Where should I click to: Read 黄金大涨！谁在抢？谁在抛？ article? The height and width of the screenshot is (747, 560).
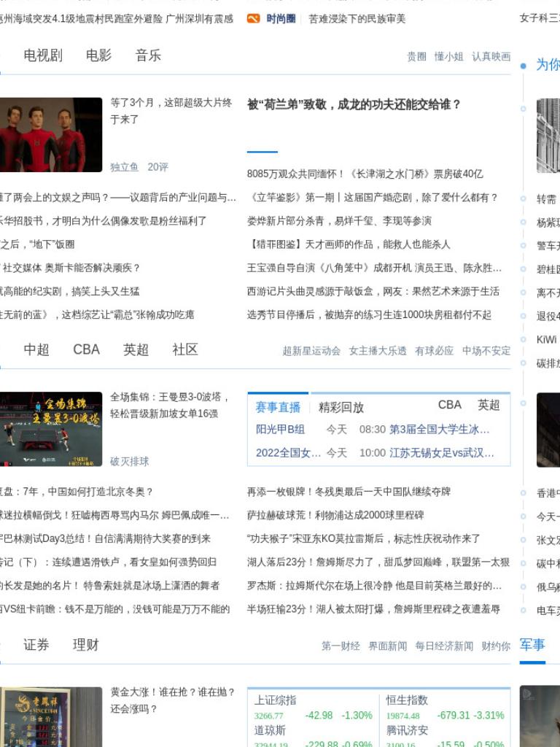(x=172, y=700)
